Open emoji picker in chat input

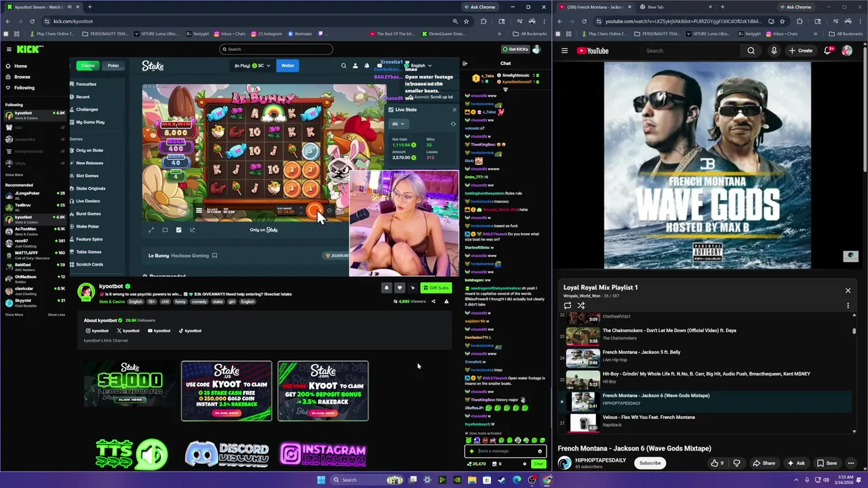coord(540,451)
